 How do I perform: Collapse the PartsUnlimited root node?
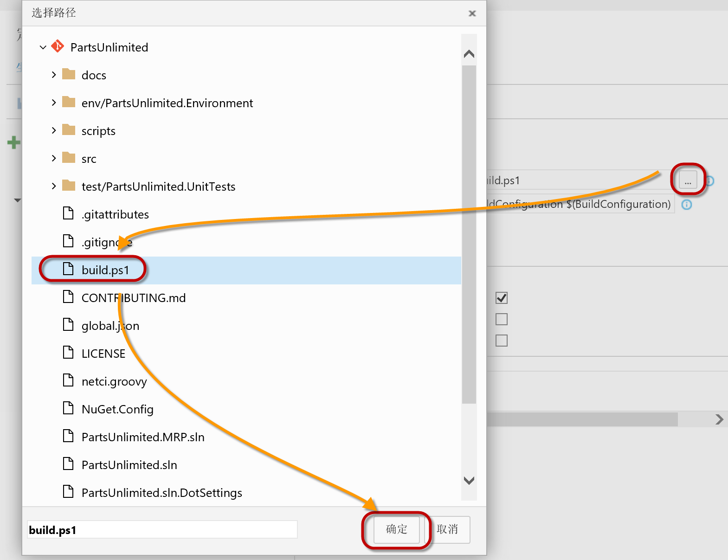point(43,47)
